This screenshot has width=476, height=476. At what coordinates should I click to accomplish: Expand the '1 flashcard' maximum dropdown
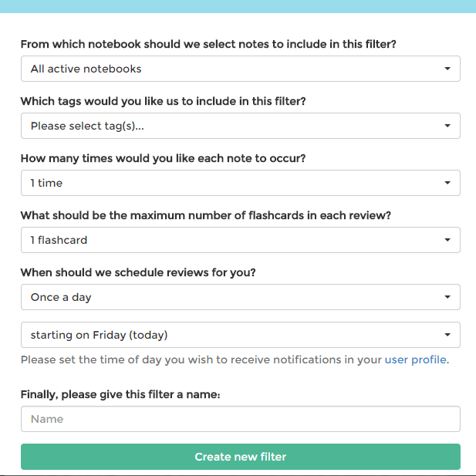click(x=241, y=240)
